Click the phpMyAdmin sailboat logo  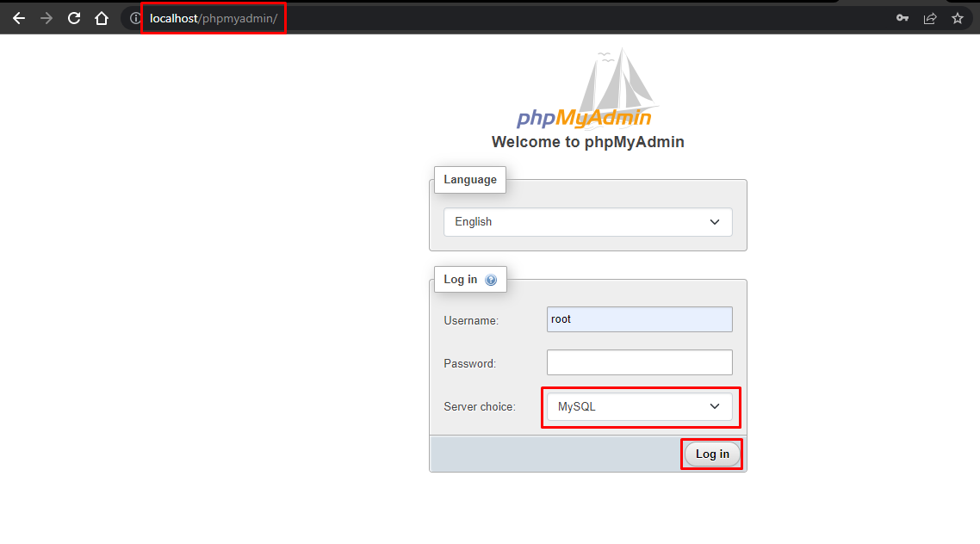586,89
